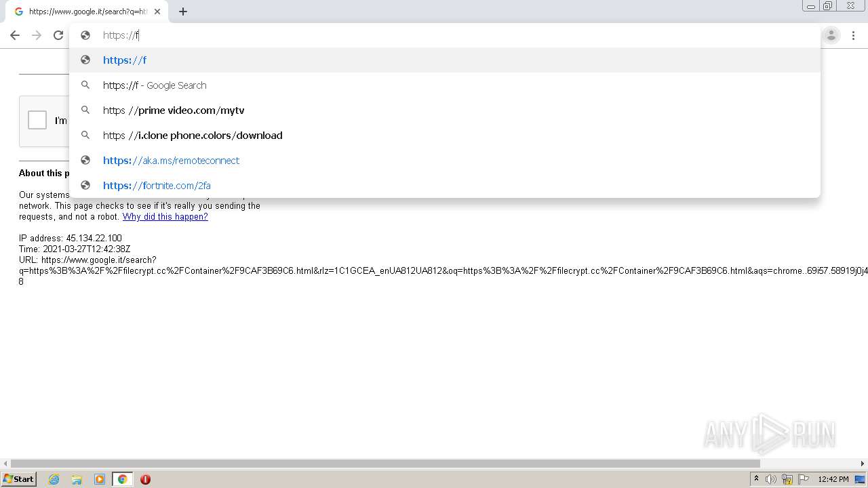
Task: Select the Google search results tab
Action: [x=87, y=12]
